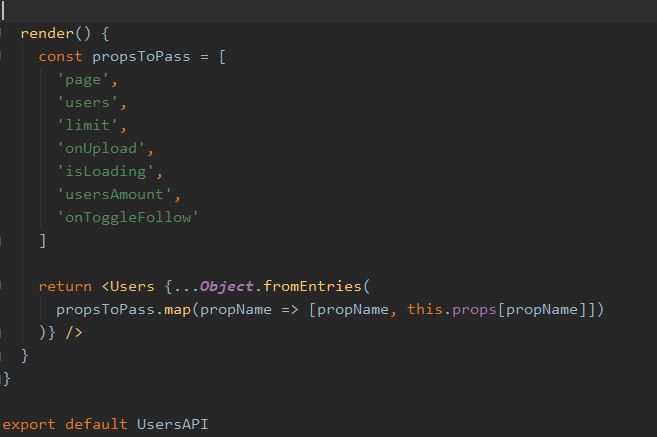The height and width of the screenshot is (437, 657).
Task: Click the JSX self-closing /> token
Action: coord(74,333)
